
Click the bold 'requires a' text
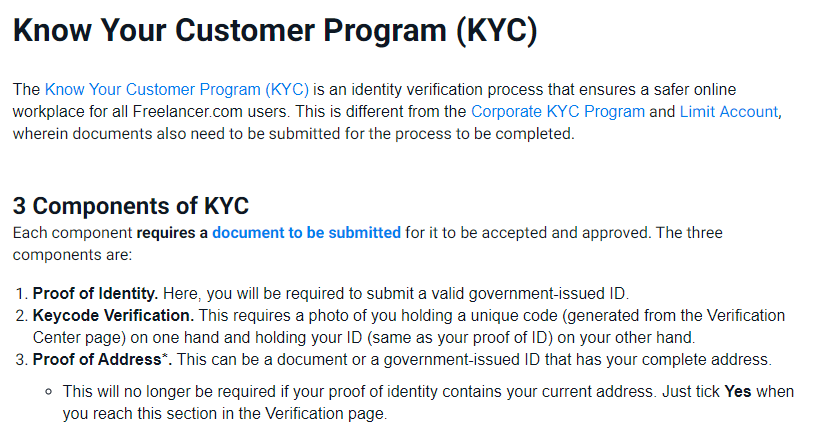172,232
